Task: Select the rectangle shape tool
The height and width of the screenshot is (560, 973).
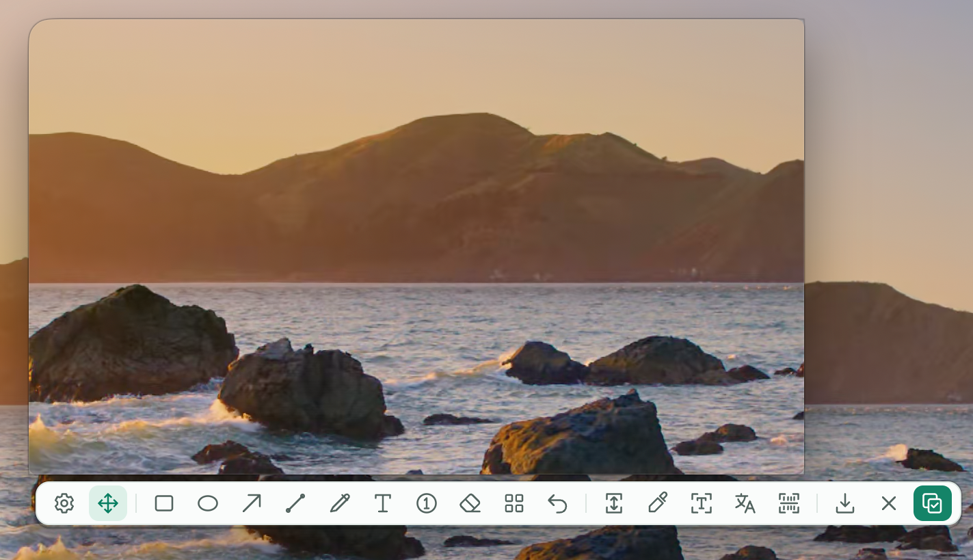Action: coord(164,504)
